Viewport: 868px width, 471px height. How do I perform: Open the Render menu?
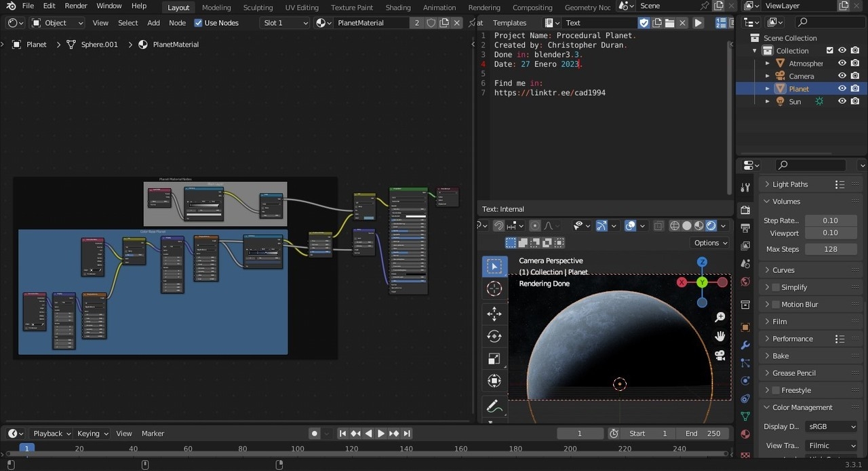coord(76,6)
